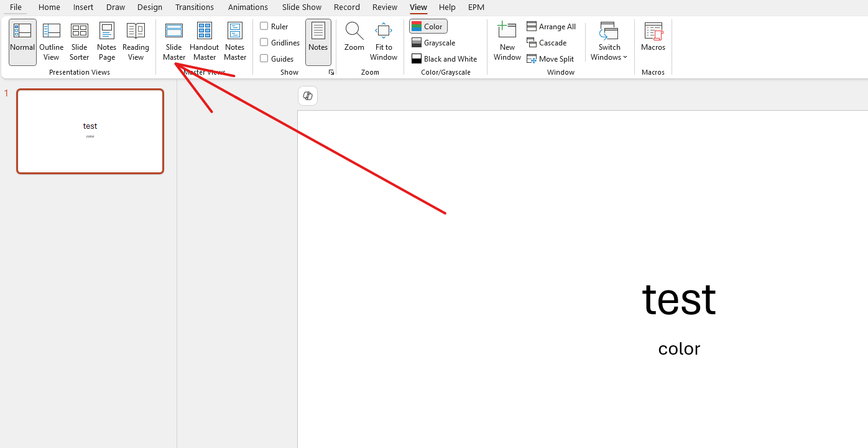The width and height of the screenshot is (868, 448).
Task: Select the Grayscale display mode
Action: (433, 42)
